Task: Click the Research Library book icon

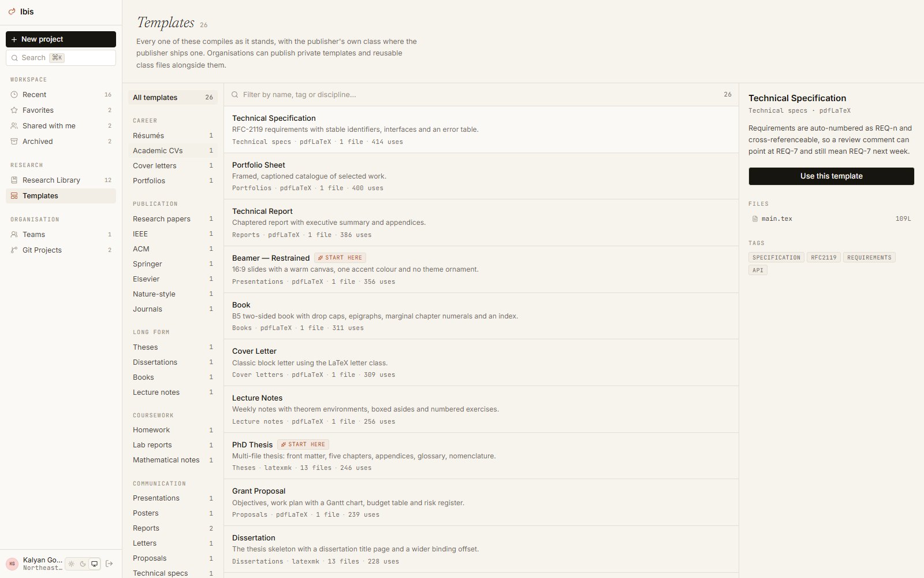Action: [14, 180]
